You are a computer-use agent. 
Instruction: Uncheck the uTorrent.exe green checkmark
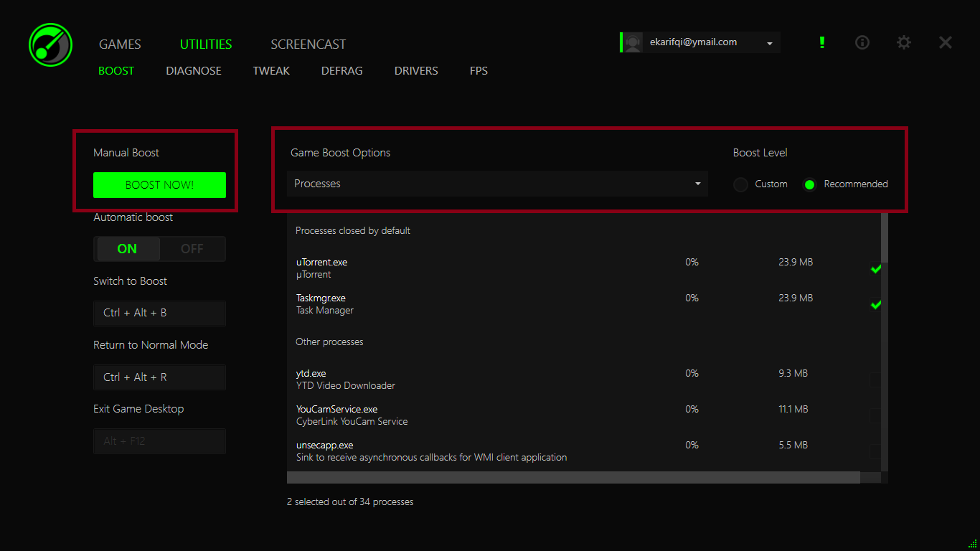(876, 269)
